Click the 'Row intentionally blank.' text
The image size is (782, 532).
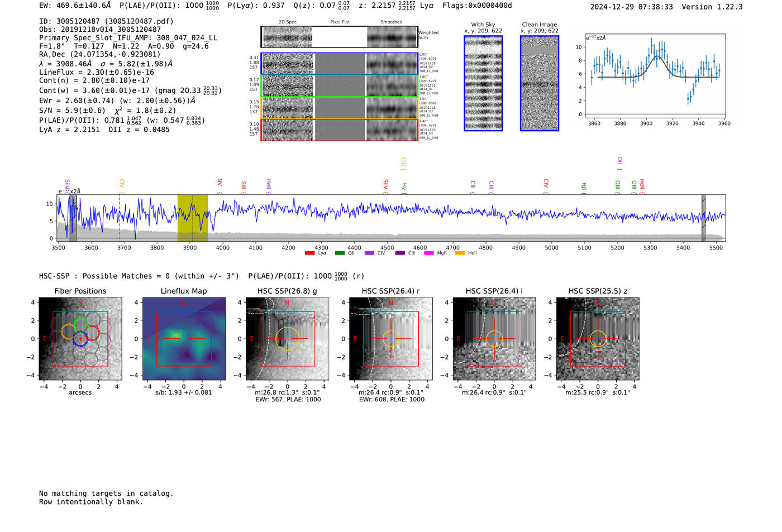click(91, 502)
